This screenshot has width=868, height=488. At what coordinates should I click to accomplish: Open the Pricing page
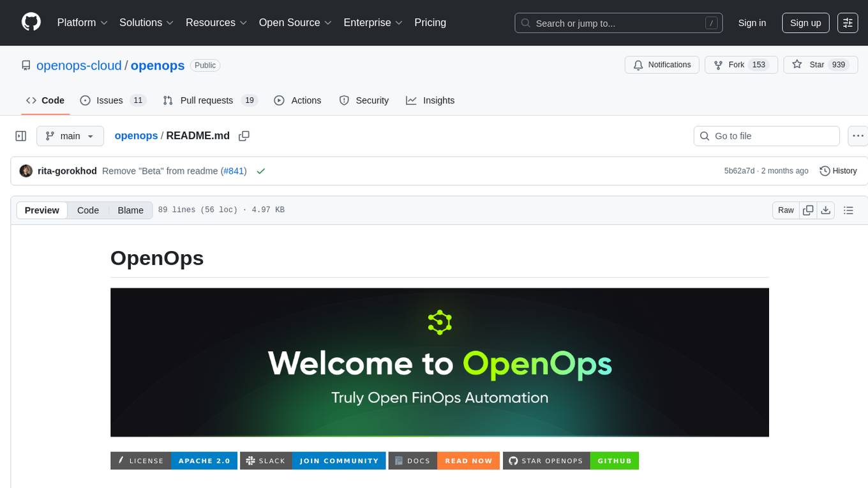(430, 22)
